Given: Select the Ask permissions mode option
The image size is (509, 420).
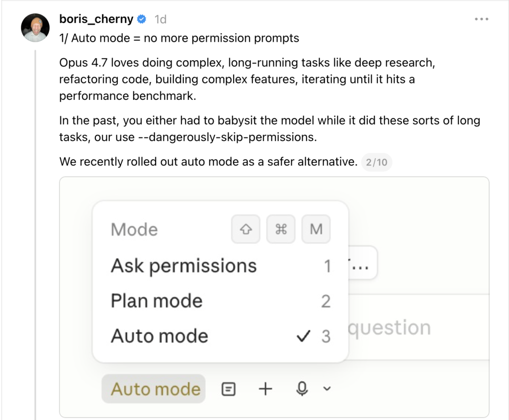Looking at the screenshot, I should (x=184, y=266).
